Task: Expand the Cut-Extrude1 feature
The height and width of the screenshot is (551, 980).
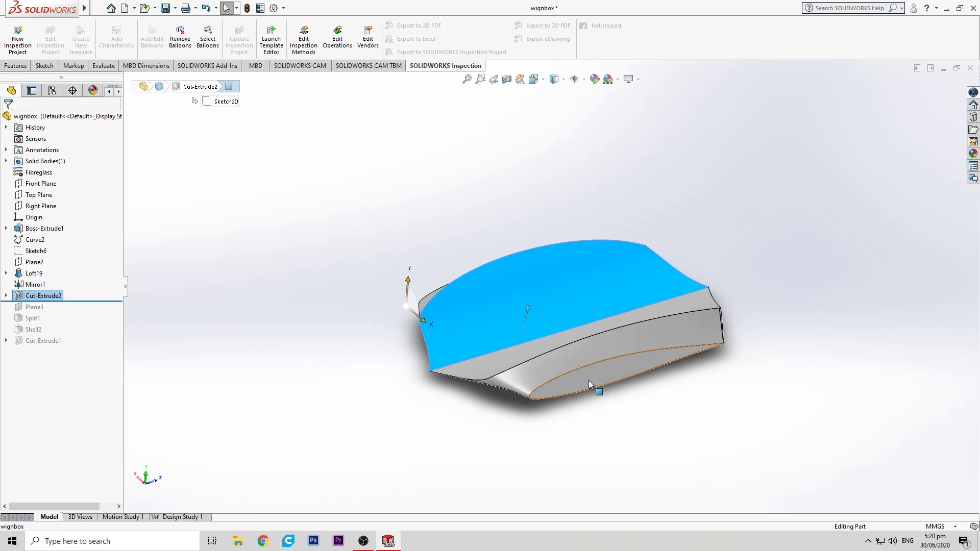Action: pyautogui.click(x=6, y=340)
